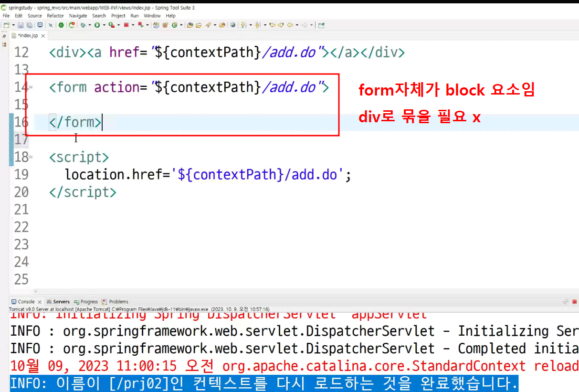This screenshot has width=579, height=392.
Task: Click the grayed Forward arrow toolbar icon
Action: pos(304,25)
